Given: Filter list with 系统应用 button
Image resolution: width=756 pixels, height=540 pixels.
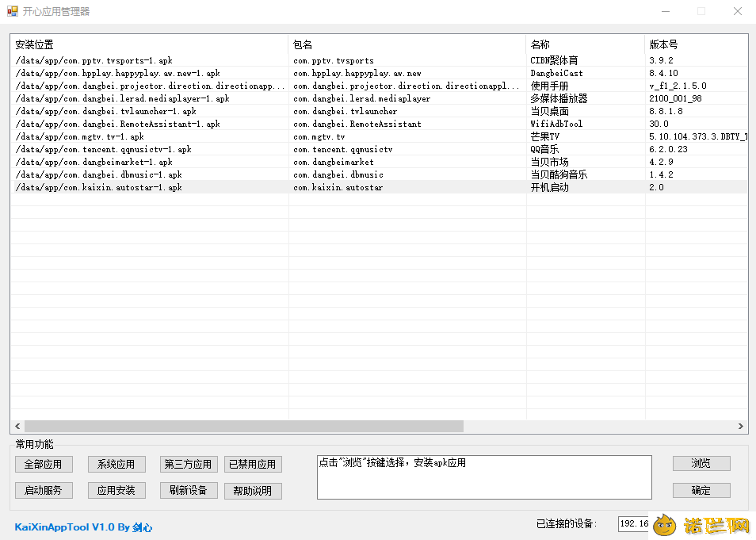Looking at the screenshot, I should tap(116, 464).
